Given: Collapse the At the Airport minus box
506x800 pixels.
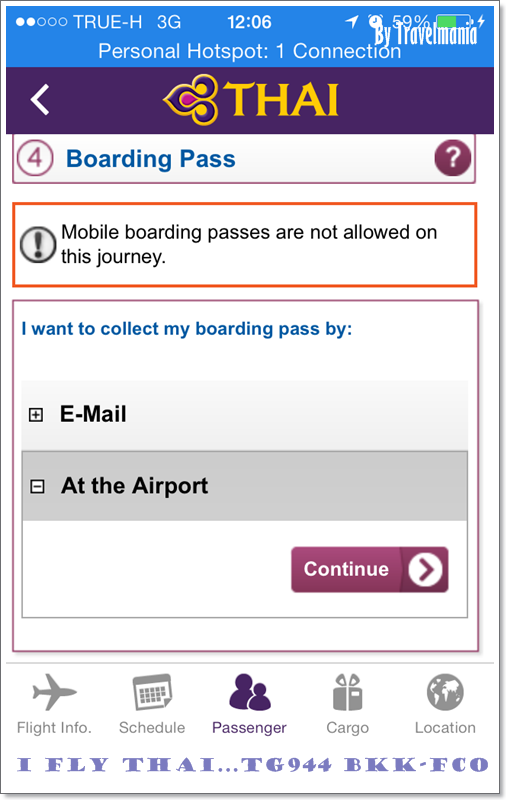Looking at the screenshot, I should coord(37,486).
